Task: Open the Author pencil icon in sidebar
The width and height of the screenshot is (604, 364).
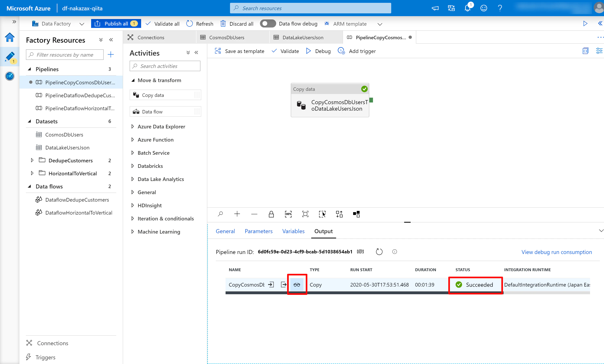Action: click(10, 57)
